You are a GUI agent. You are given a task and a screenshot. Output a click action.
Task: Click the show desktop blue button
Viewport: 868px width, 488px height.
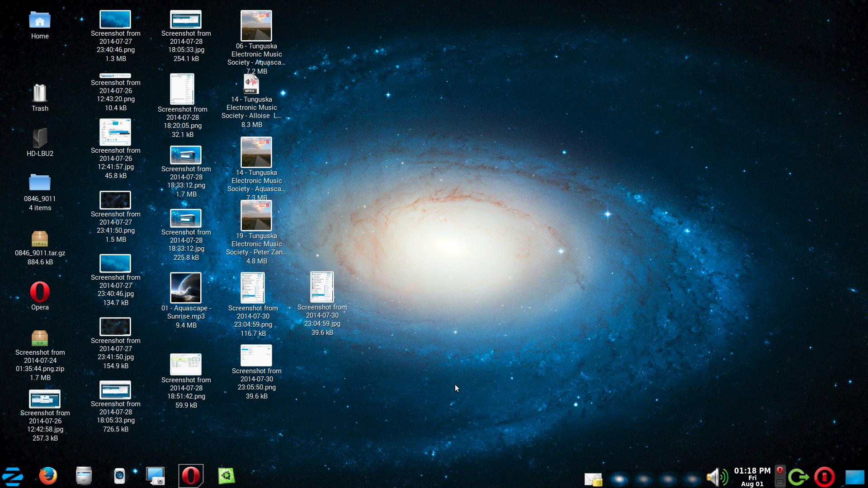click(854, 477)
